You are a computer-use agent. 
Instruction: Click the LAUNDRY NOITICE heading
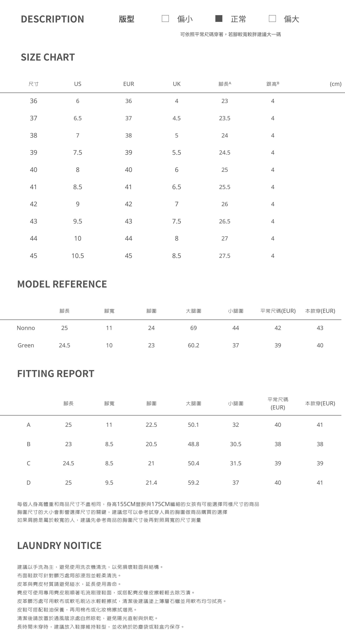59,546
